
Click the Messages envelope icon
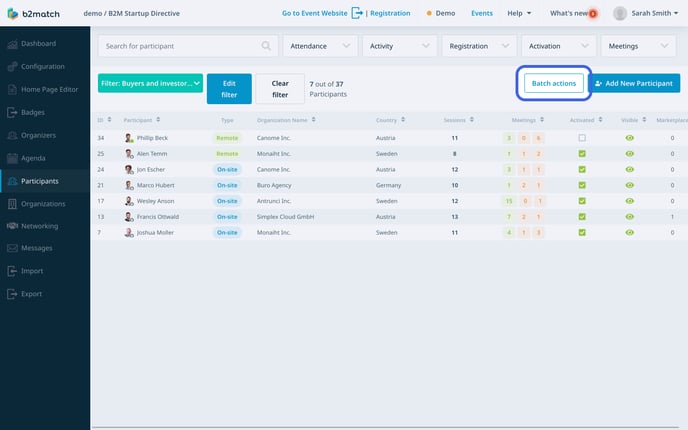tap(12, 248)
